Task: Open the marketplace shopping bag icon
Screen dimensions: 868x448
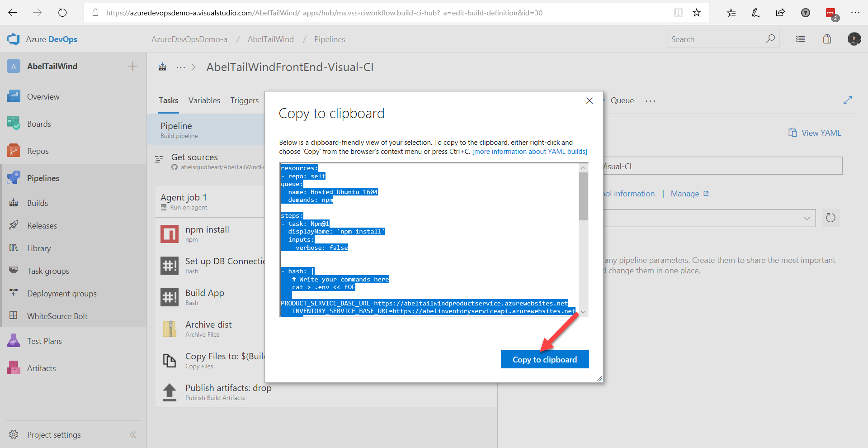Action: click(x=827, y=39)
